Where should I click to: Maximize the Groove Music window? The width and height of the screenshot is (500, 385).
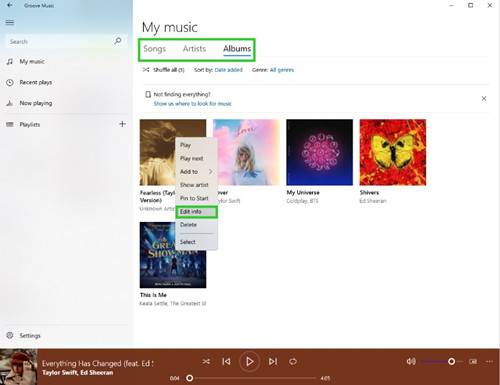tap(470, 5)
